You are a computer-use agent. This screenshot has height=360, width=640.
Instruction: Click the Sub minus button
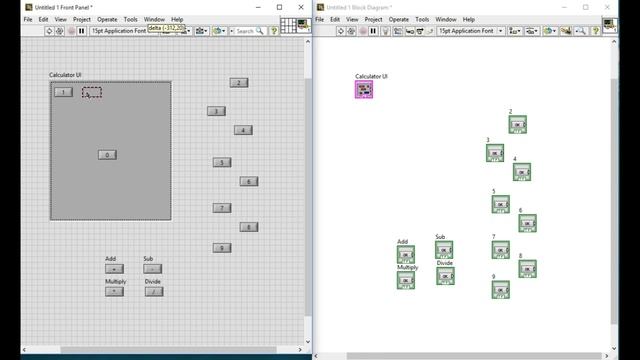[153, 269]
